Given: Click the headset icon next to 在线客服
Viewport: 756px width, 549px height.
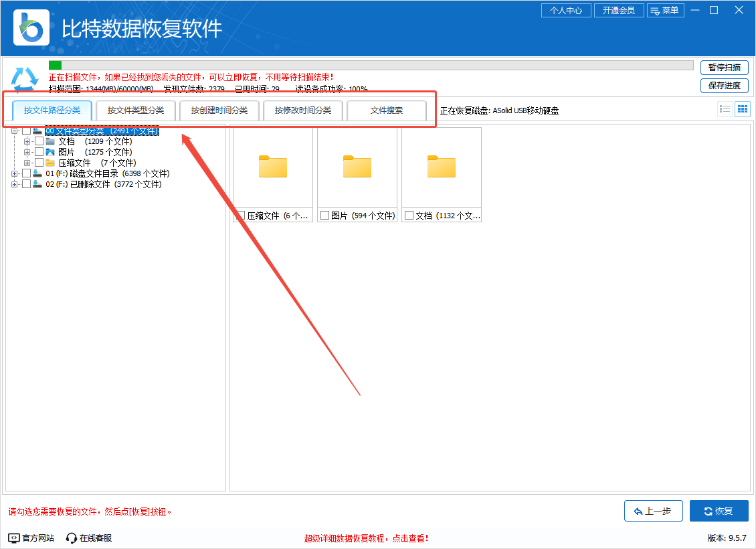Looking at the screenshot, I should point(72,538).
